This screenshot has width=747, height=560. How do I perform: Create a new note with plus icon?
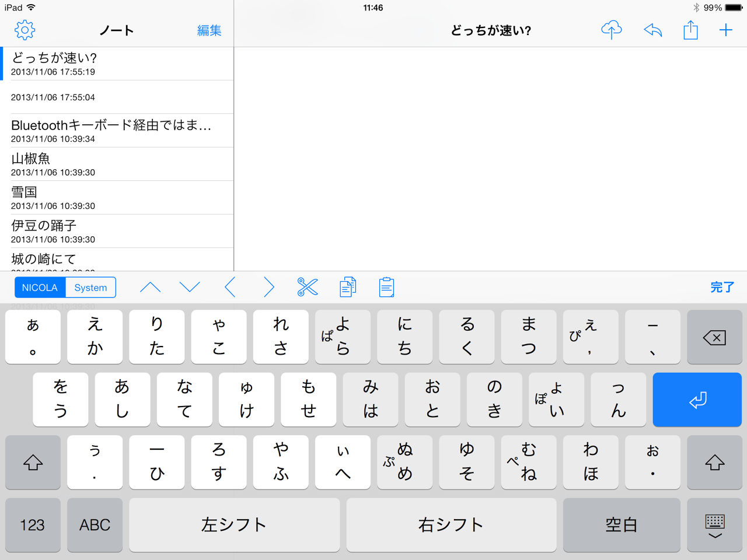pyautogui.click(x=725, y=30)
